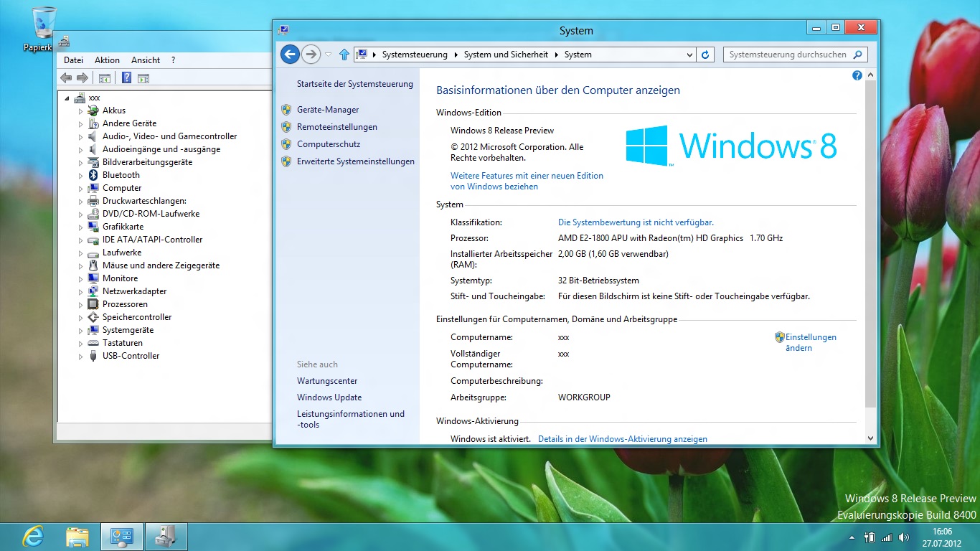Open the Datei menu
This screenshot has width=980, height=551.
[x=73, y=60]
